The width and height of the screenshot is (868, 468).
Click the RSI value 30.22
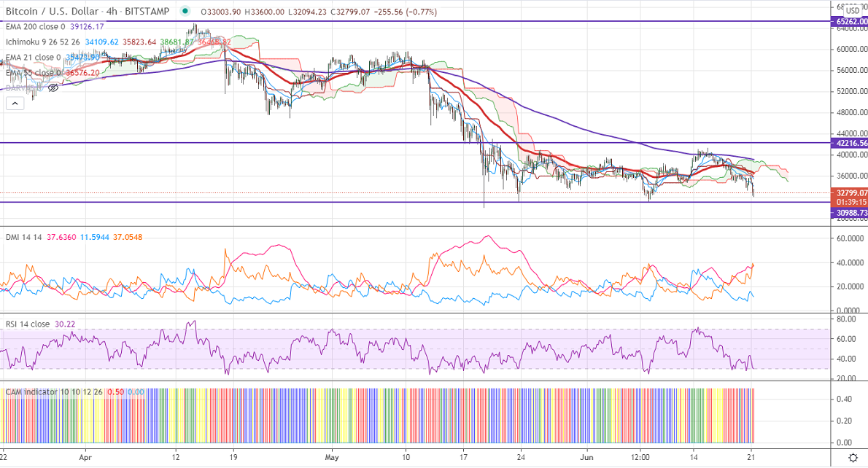tap(66, 324)
